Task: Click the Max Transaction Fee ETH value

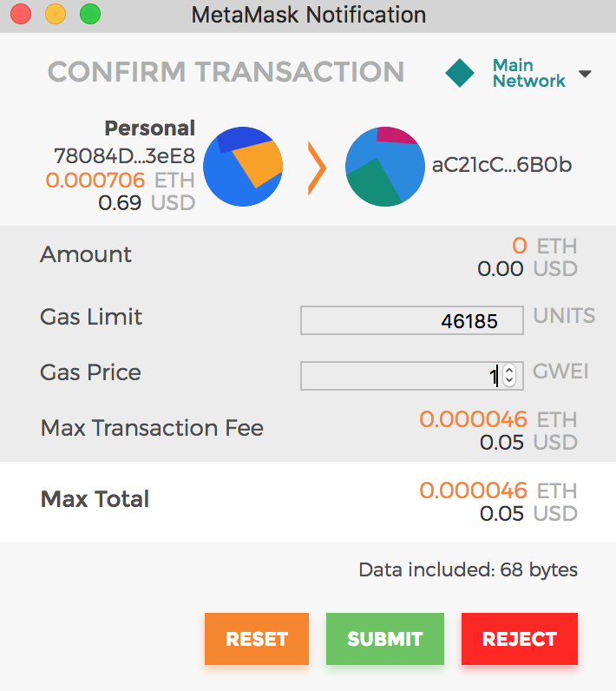Action: pyautogui.click(x=498, y=419)
